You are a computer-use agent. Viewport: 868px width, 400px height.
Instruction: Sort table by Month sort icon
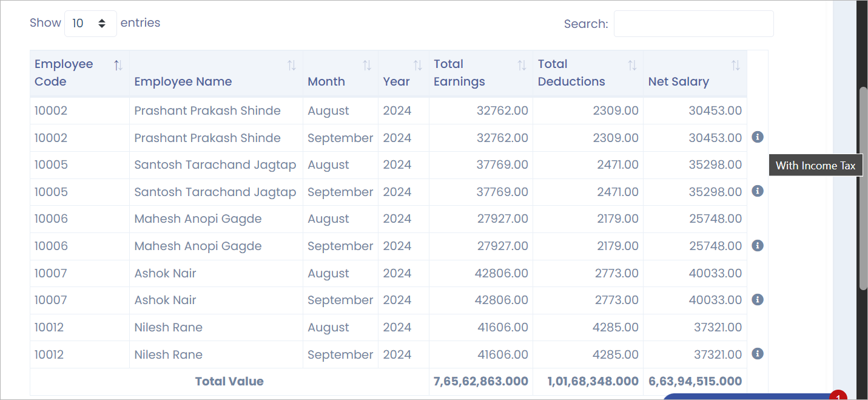click(367, 66)
